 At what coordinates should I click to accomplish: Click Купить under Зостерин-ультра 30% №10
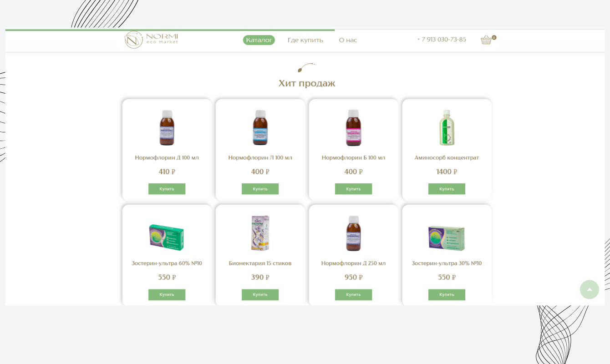[x=447, y=294]
